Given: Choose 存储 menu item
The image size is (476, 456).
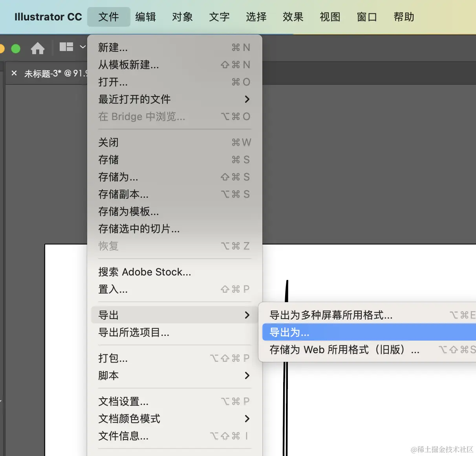Looking at the screenshot, I should pyautogui.click(x=174, y=160).
